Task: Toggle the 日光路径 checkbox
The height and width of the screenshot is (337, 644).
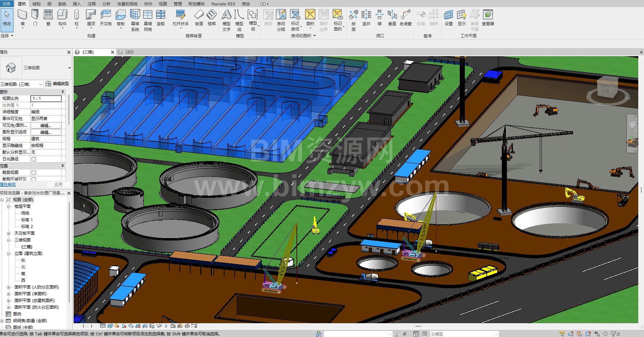Action: pos(34,159)
